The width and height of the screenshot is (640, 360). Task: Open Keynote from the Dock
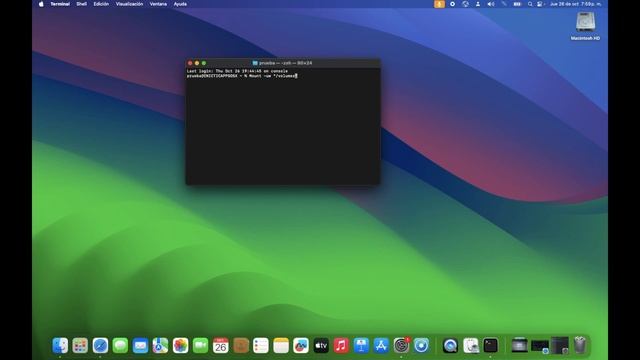click(x=361, y=346)
